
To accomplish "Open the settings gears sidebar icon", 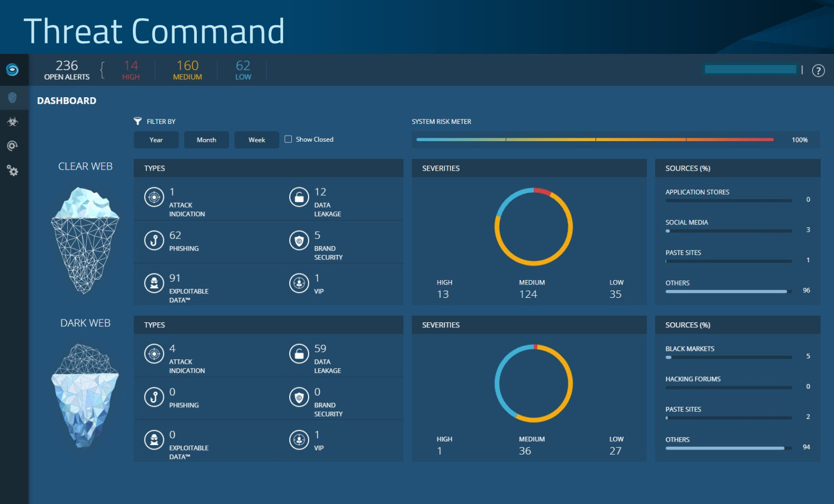I will (x=12, y=171).
